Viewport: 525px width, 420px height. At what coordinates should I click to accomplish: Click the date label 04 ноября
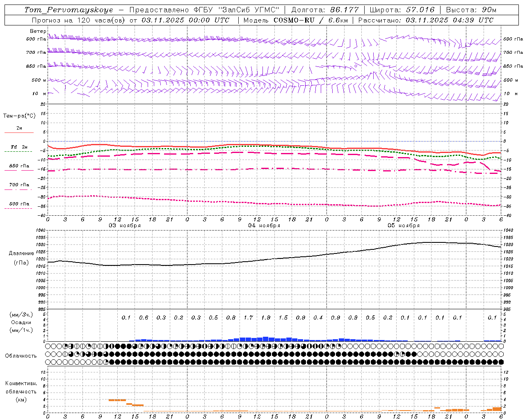[264, 226]
